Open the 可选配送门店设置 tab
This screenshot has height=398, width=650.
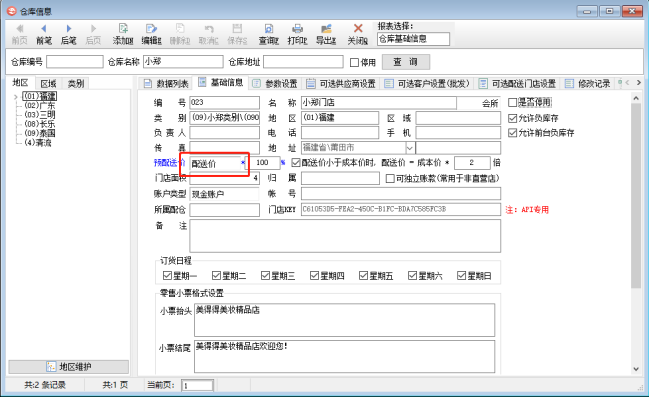click(517, 84)
